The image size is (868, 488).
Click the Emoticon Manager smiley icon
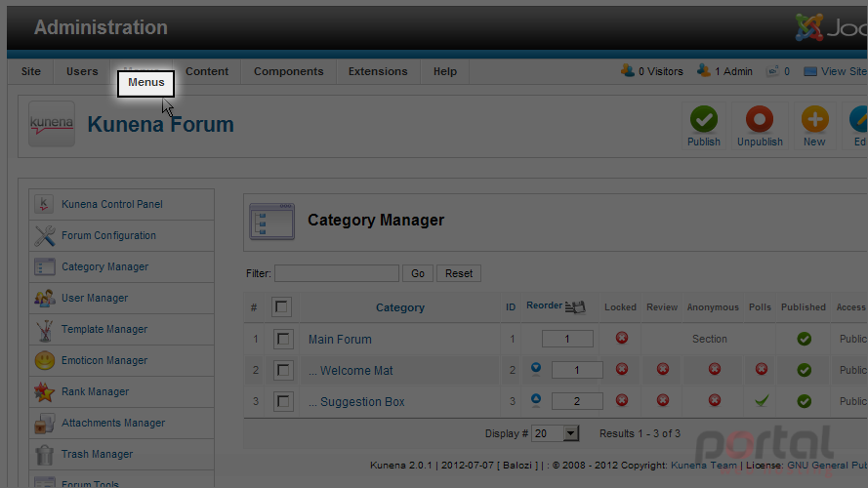44,360
